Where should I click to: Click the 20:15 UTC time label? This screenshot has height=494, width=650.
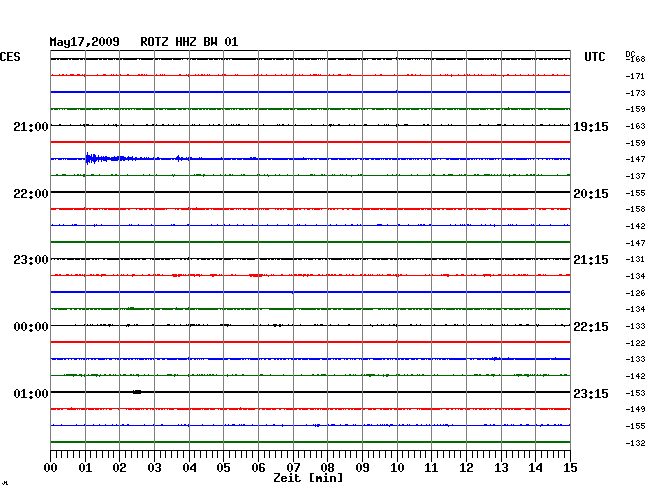click(591, 194)
